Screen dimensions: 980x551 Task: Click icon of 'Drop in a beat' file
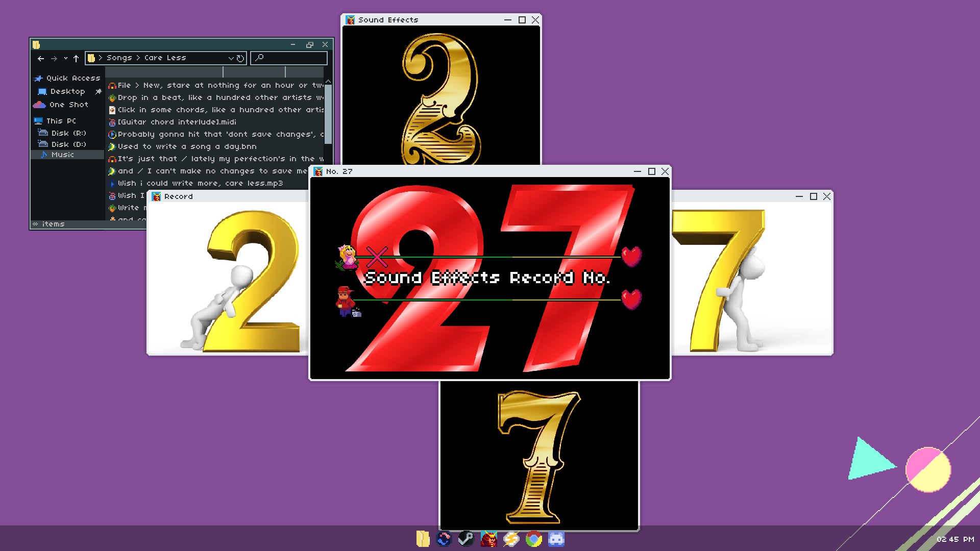[112, 98]
